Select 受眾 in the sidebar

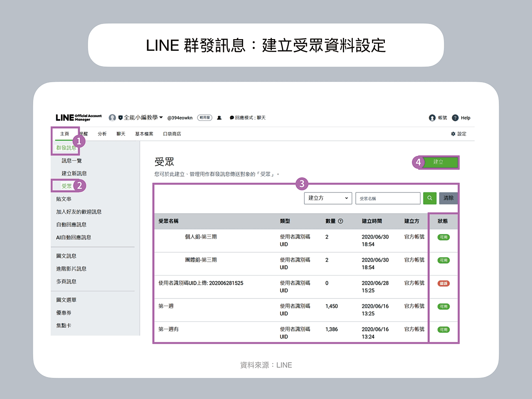tap(66, 186)
